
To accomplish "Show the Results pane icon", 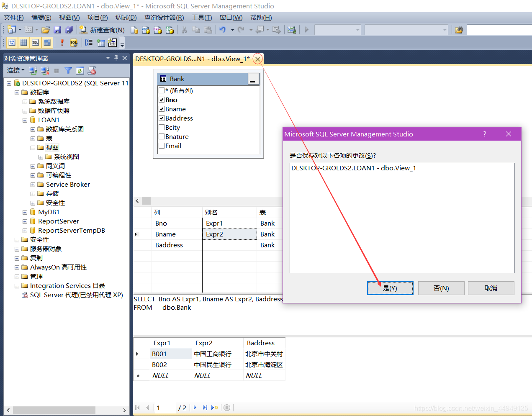I will (x=47, y=42).
